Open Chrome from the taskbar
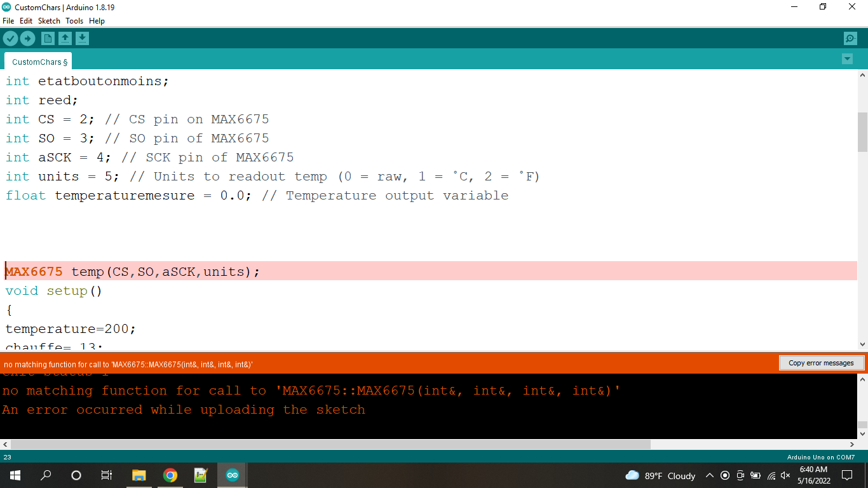Image resolution: width=868 pixels, height=488 pixels. [x=170, y=475]
